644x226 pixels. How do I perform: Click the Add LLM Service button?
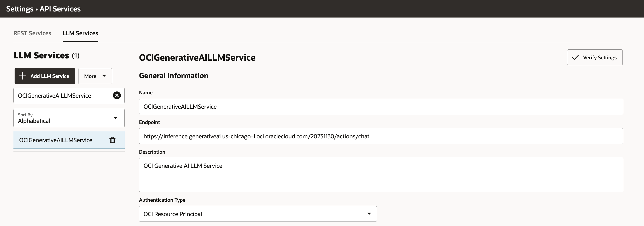44,76
